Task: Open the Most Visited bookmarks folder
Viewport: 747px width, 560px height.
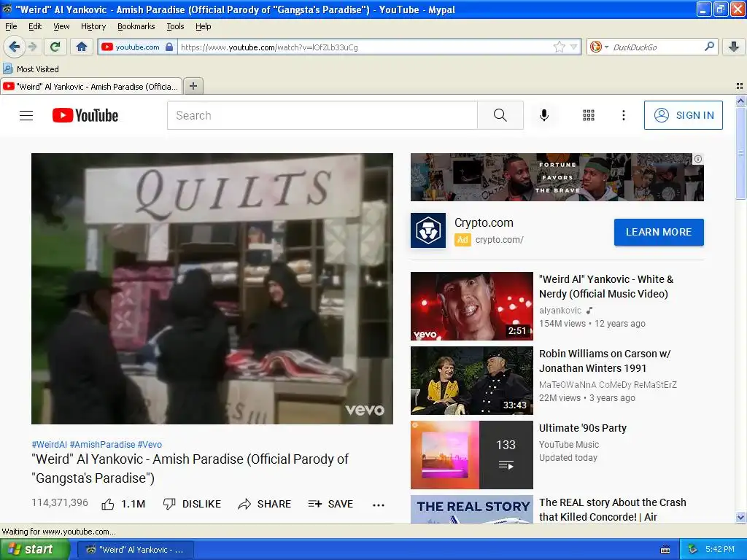Action: point(31,69)
